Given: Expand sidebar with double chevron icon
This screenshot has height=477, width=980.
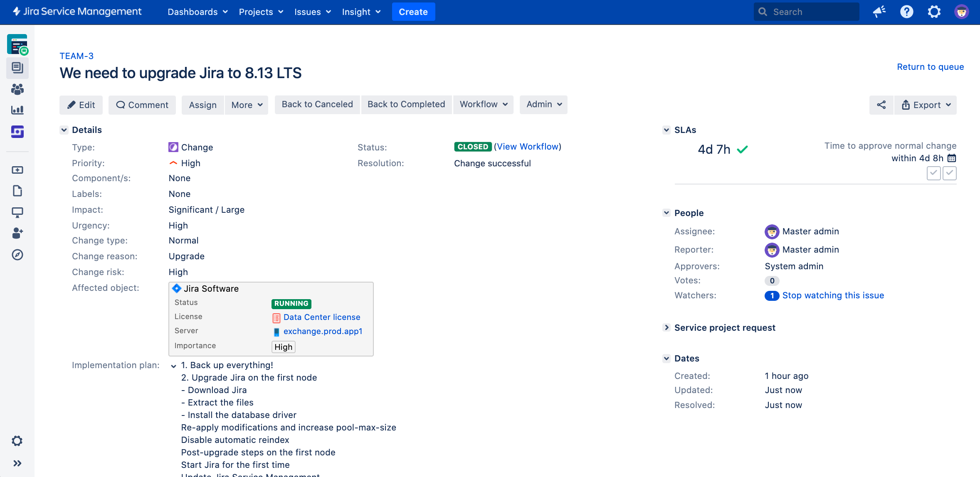Looking at the screenshot, I should pos(17,463).
